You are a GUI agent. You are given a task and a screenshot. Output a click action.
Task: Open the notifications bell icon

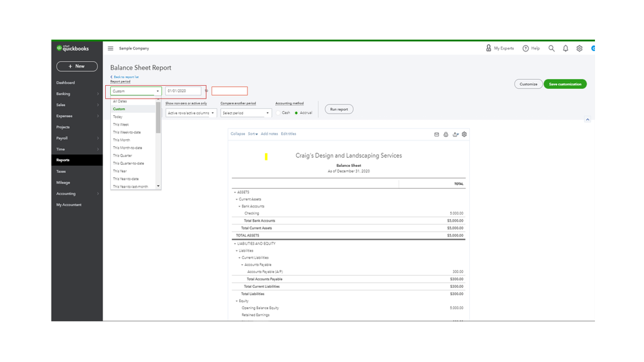pos(565,48)
